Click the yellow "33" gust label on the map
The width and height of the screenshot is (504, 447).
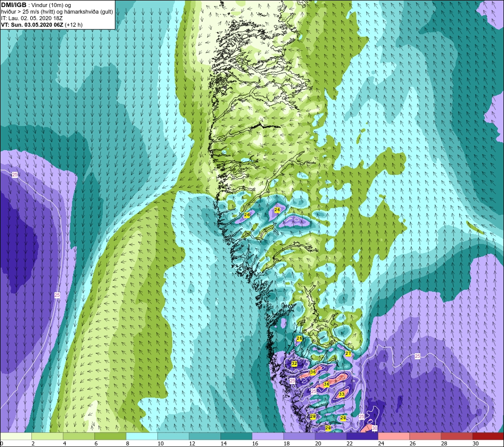342,394
